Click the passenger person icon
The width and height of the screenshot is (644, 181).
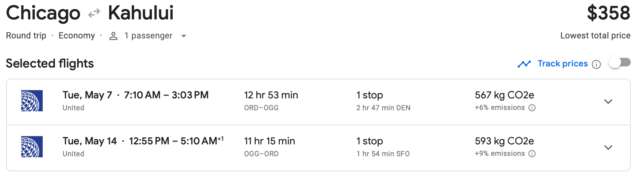point(113,36)
